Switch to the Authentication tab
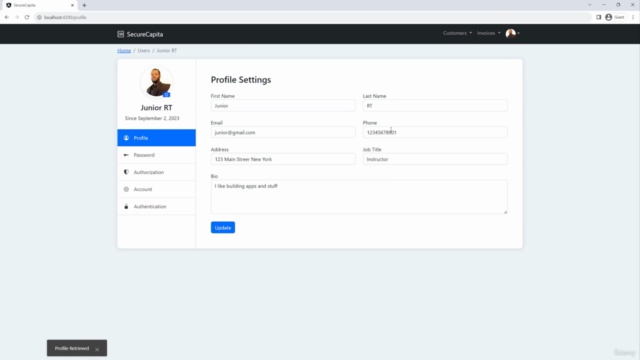The image size is (640, 360). [156, 207]
